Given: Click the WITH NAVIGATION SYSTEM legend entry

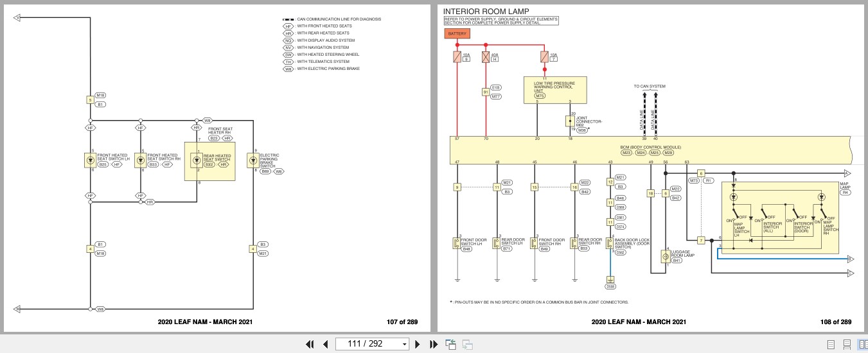Looking at the screenshot, I should click(x=317, y=47).
